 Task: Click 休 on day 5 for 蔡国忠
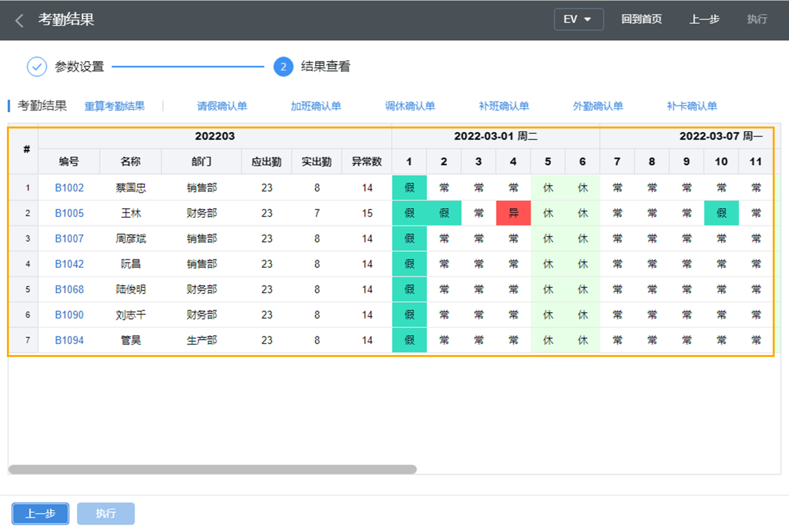pos(548,188)
